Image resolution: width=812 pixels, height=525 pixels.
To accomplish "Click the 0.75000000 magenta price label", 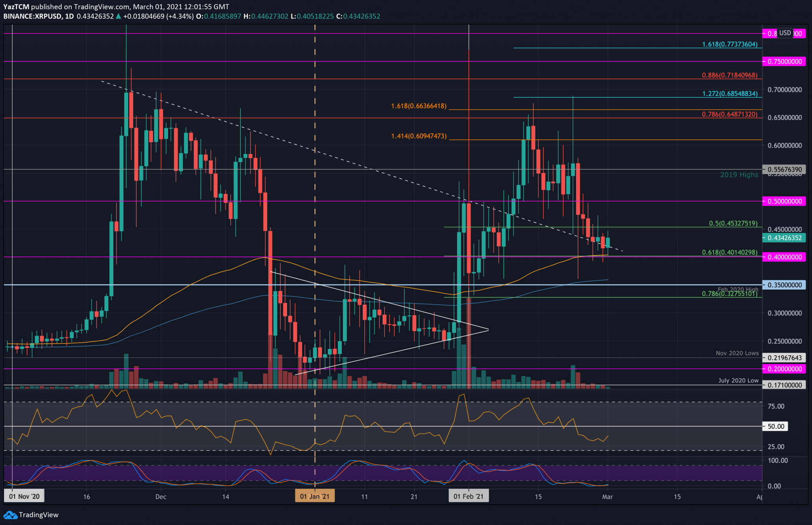I will (784, 61).
